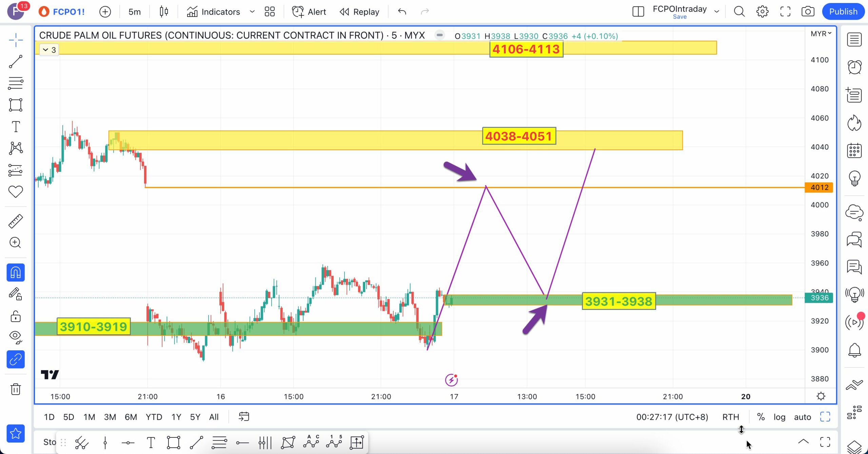Image resolution: width=868 pixels, height=454 pixels.
Task: Select the YTD time range
Action: coord(154,417)
